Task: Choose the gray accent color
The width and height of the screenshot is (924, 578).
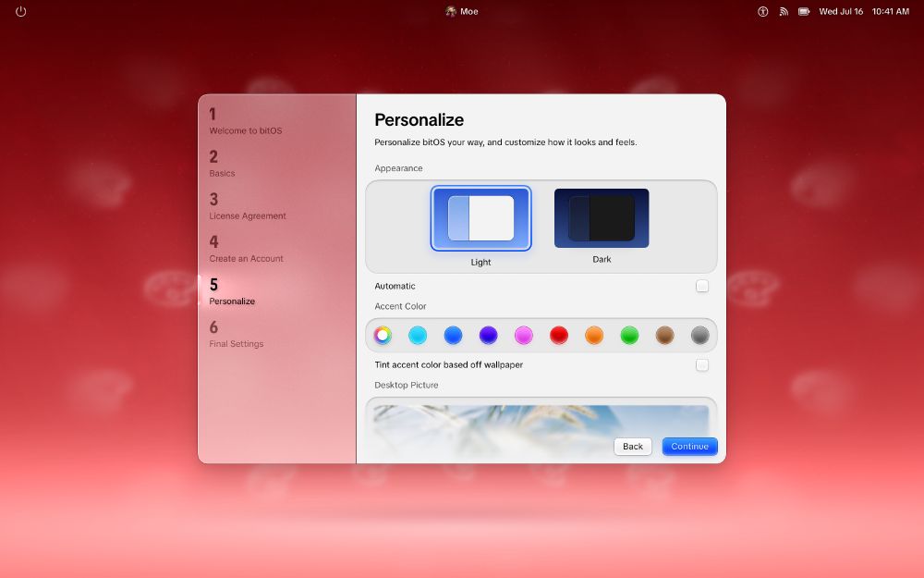Action: (700, 335)
